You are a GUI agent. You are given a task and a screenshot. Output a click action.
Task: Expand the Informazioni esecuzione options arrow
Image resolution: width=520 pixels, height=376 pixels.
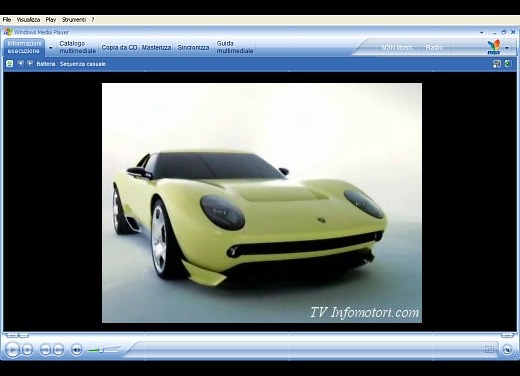click(x=51, y=48)
